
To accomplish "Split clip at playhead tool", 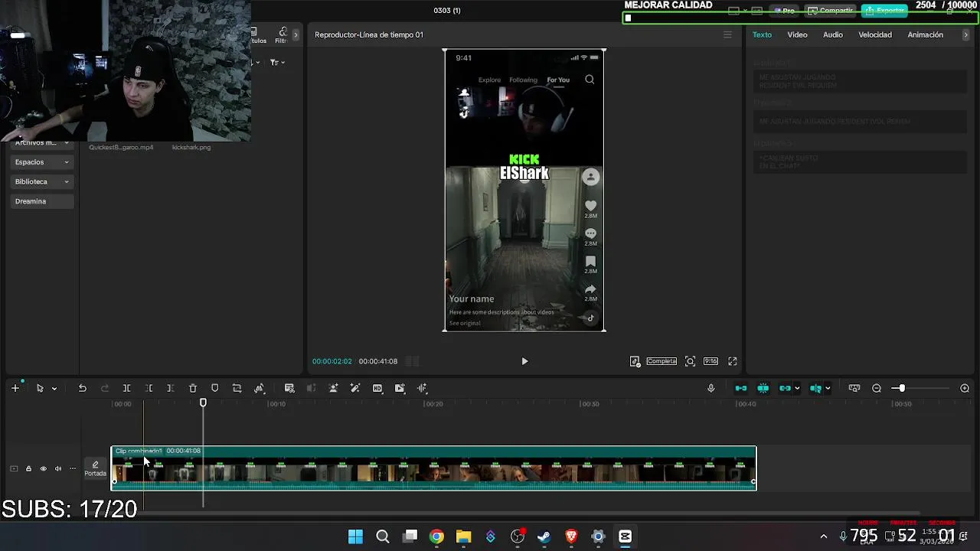I will pyautogui.click(x=127, y=388).
